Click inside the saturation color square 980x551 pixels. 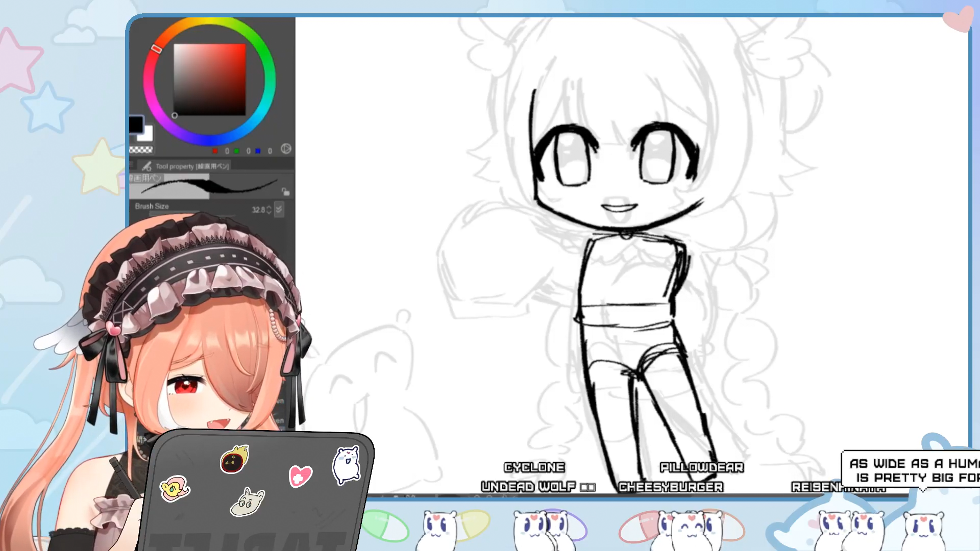tap(209, 79)
